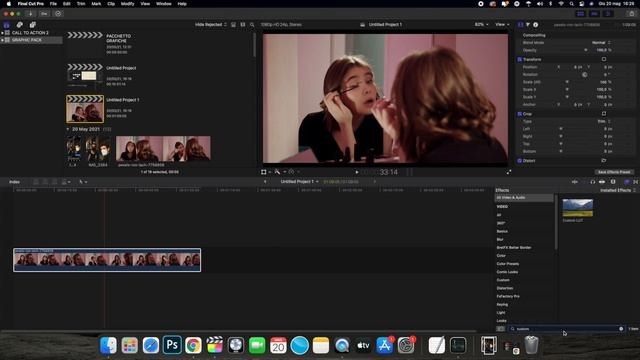
Task: Select the Untitled Project 1 thumbnail in browser
Action: (85, 109)
